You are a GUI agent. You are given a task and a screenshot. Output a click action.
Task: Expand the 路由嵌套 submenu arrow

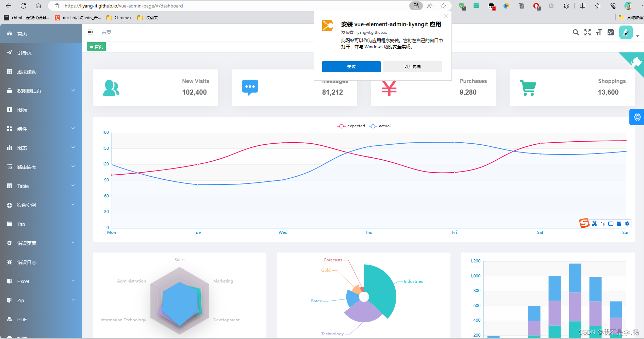pyautogui.click(x=73, y=166)
